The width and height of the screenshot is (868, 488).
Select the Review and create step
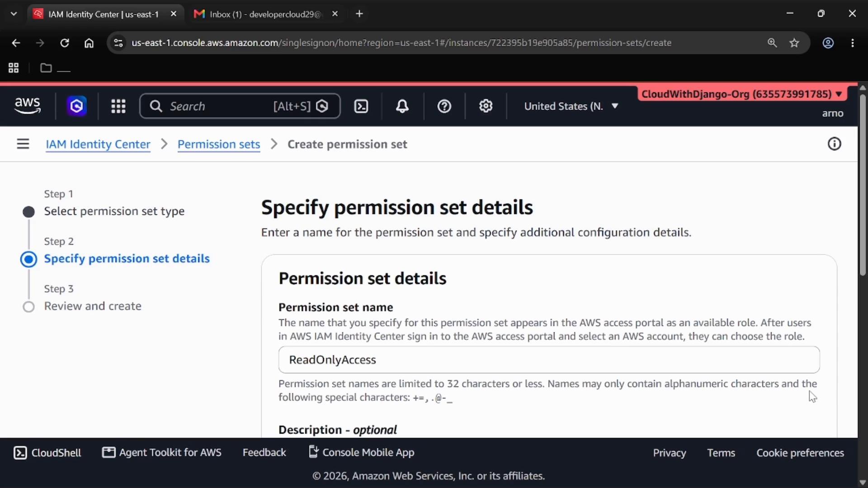click(93, 306)
